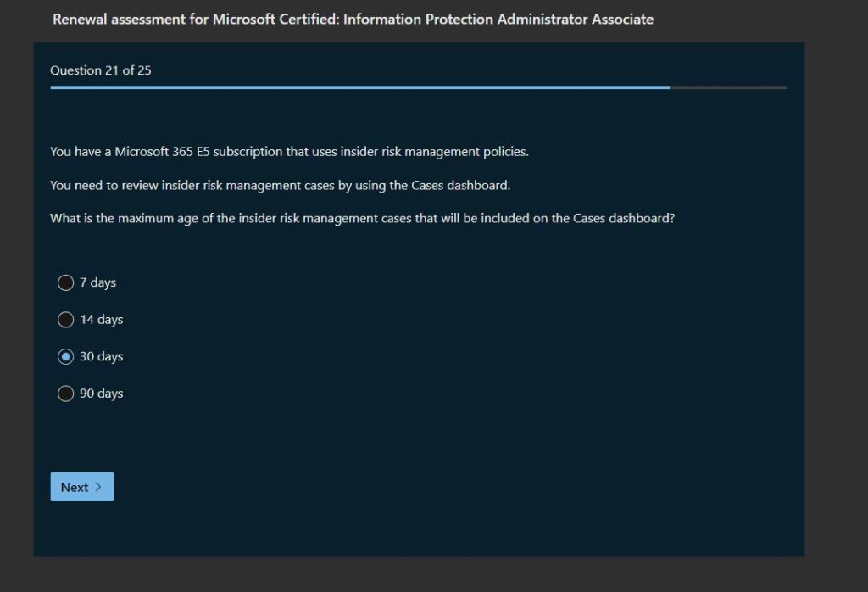This screenshot has height=592, width=868.
Task: Click the "14 days" answer label text
Action: [x=101, y=320]
